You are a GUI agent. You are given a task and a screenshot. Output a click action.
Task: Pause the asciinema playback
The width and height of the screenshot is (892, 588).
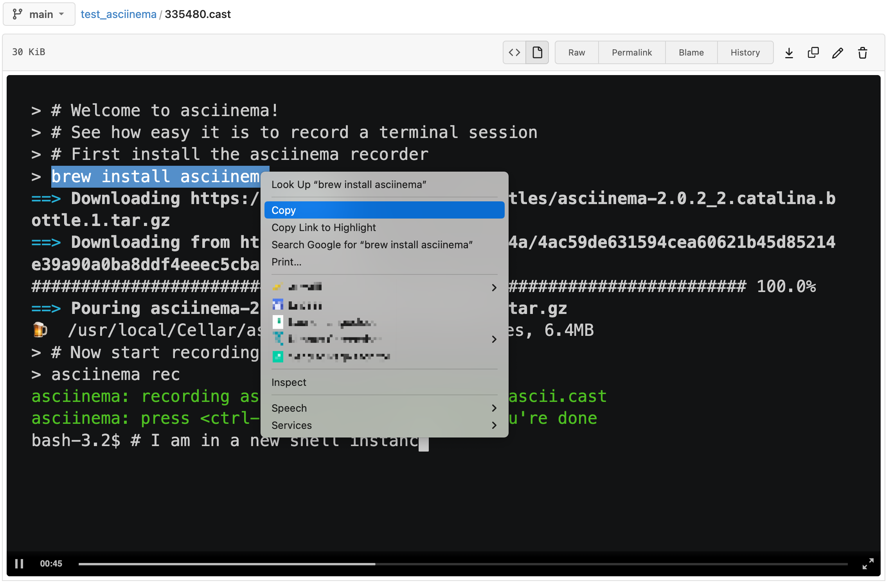(19, 564)
